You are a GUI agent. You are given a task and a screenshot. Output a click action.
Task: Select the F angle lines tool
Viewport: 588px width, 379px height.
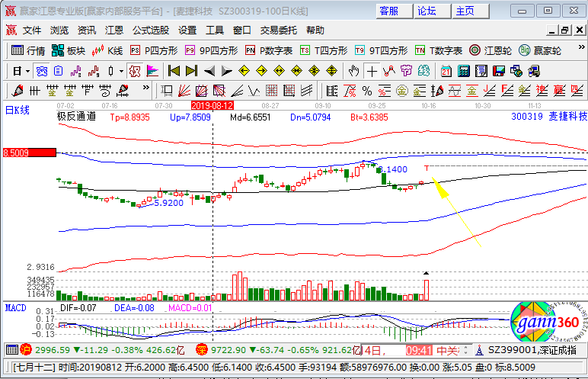[x=507, y=91]
